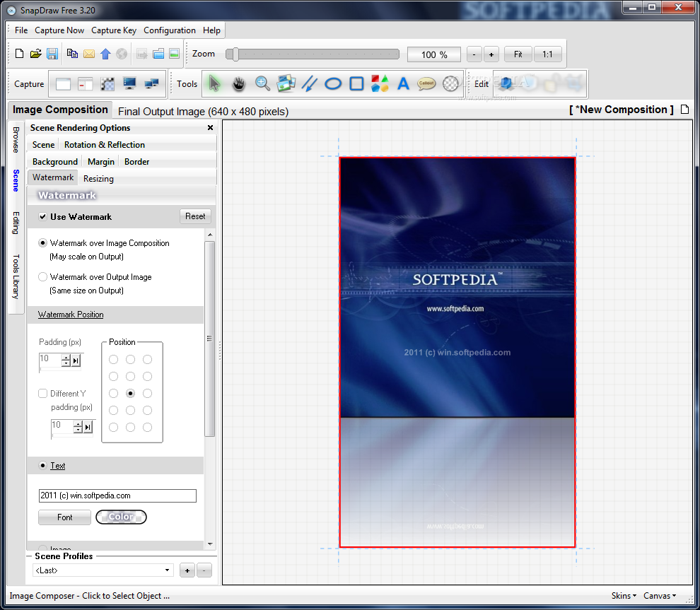Open the watermark Color picker button
The width and height of the screenshot is (700, 610).
[121, 517]
